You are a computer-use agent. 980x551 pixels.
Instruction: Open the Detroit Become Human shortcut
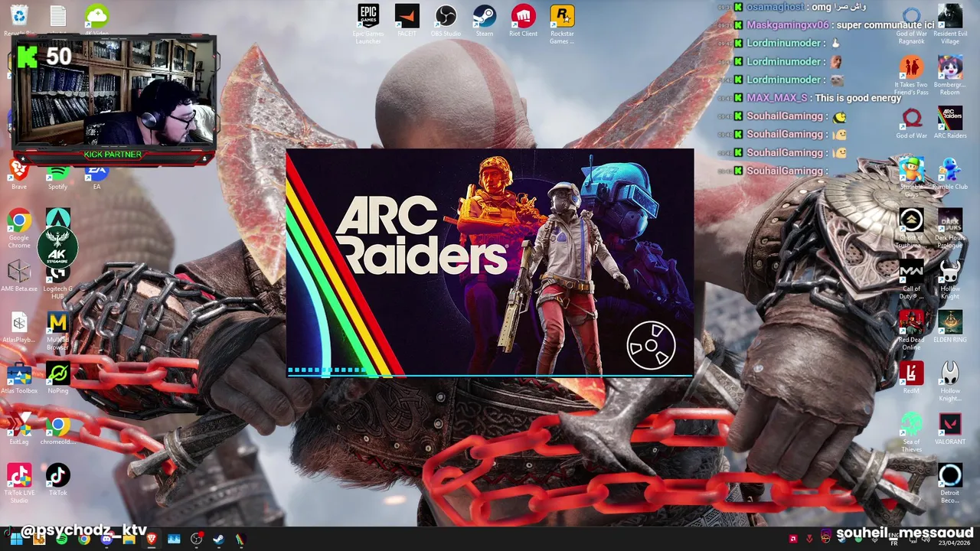pos(950,483)
